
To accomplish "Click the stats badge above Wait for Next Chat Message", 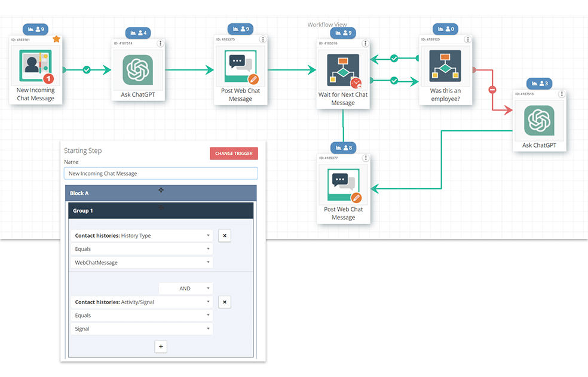I will (343, 32).
